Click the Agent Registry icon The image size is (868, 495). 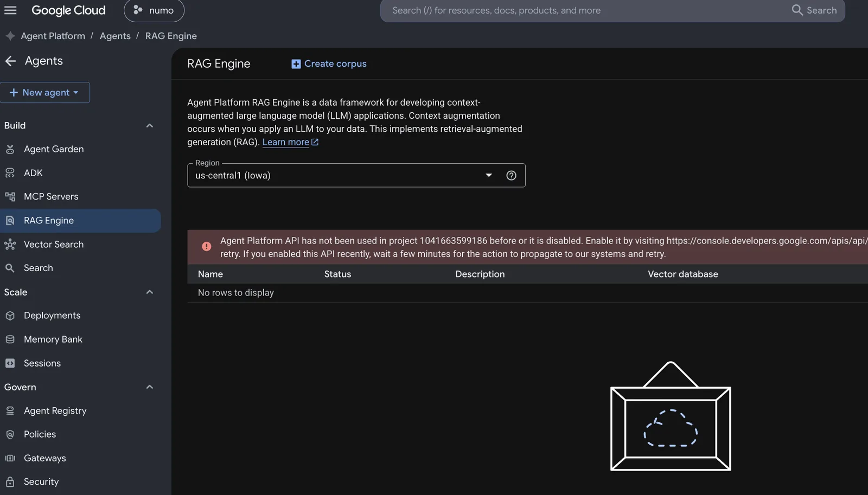click(10, 411)
